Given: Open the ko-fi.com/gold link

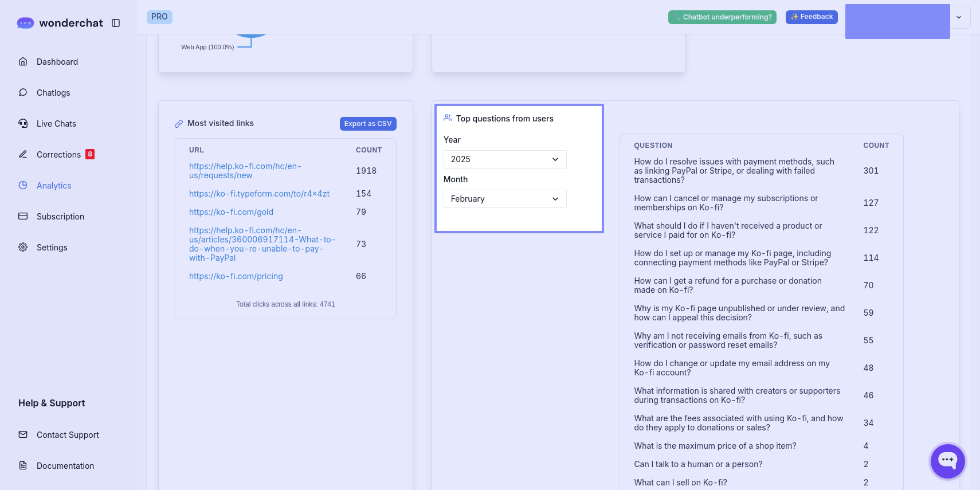Looking at the screenshot, I should click(232, 212).
